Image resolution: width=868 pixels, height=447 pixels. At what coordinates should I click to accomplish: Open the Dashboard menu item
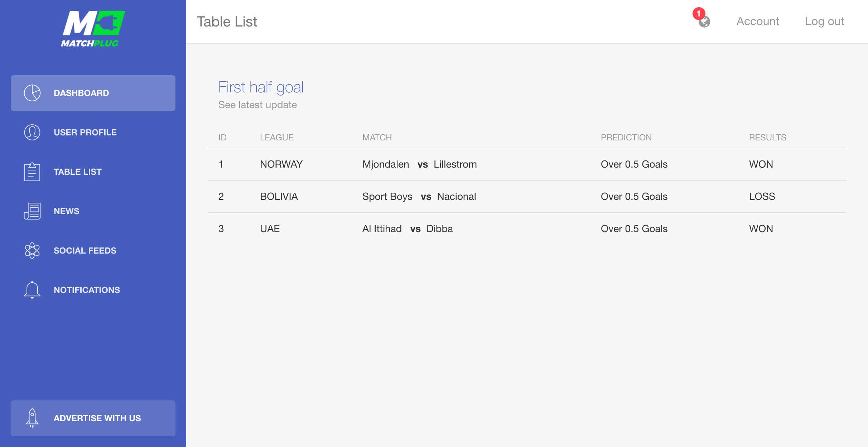click(x=93, y=93)
